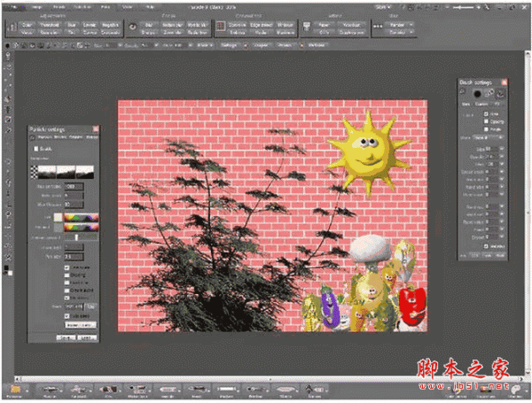
Task: Click the black dot icon starting options bar
Action: (x=7, y=45)
